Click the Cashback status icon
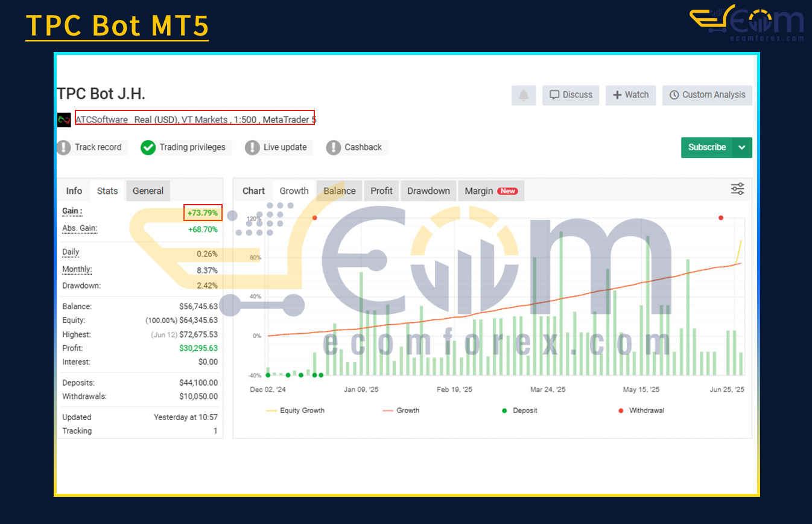The width and height of the screenshot is (812, 524). click(334, 147)
